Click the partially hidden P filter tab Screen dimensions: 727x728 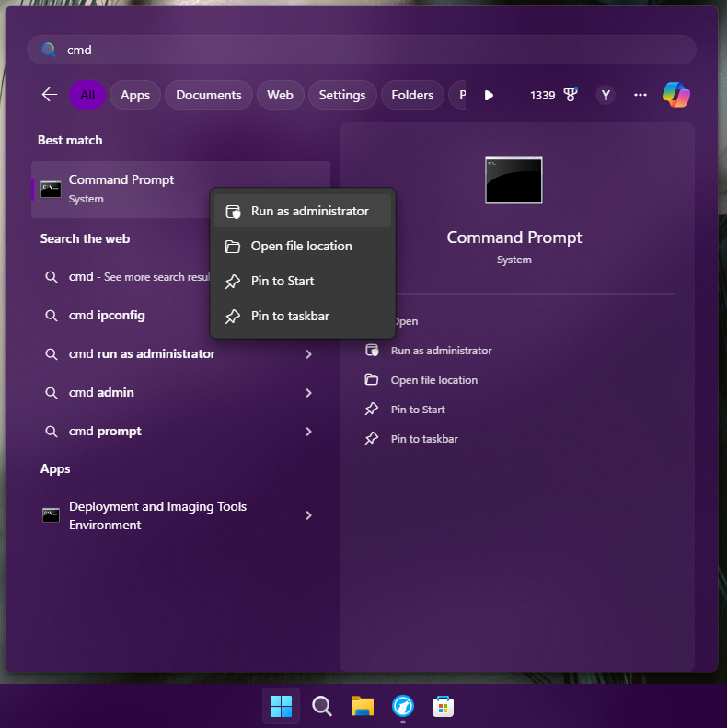tap(457, 95)
